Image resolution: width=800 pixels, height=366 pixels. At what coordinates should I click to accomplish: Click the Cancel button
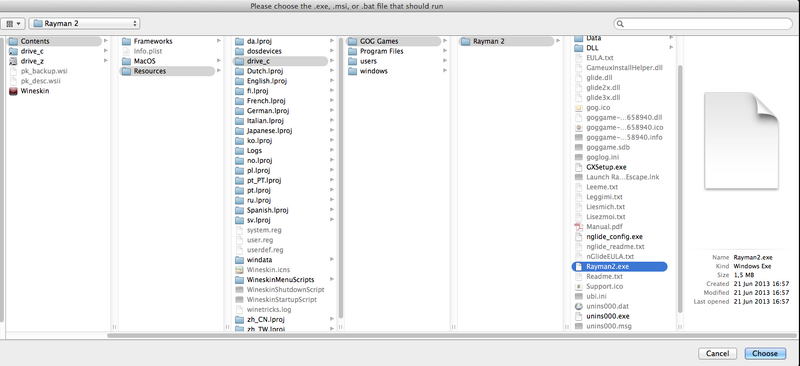[717, 353]
